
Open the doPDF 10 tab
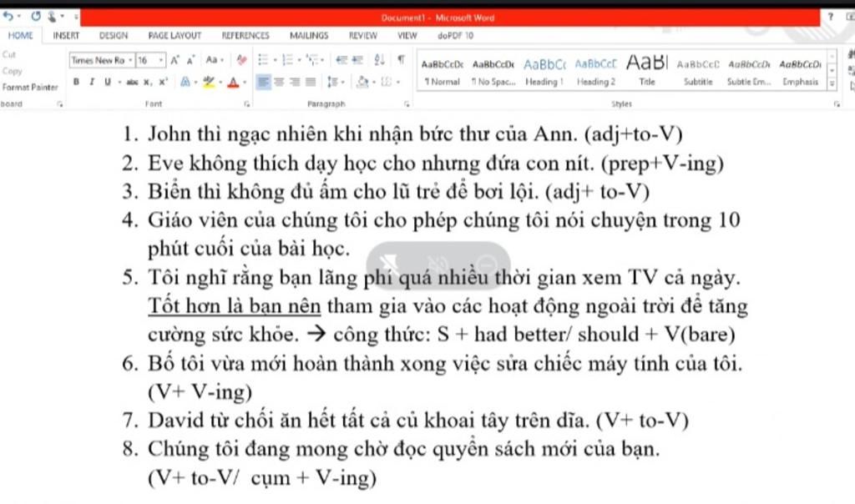[x=455, y=35]
